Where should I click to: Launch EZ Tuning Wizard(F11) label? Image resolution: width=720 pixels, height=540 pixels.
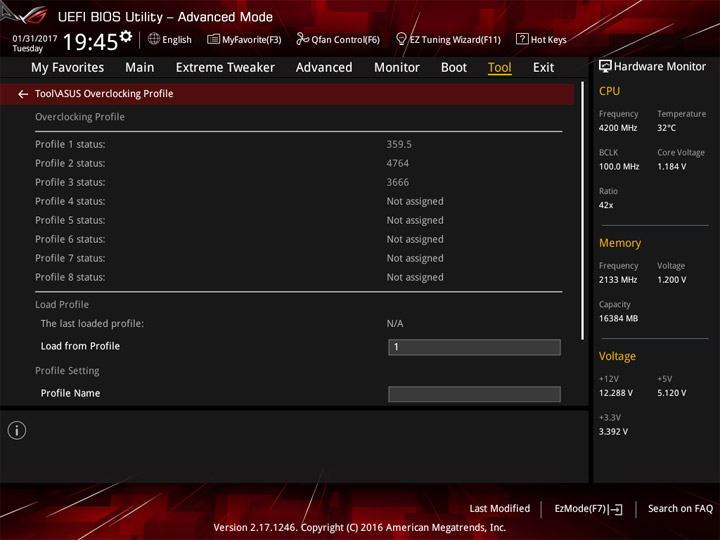pyautogui.click(x=455, y=40)
